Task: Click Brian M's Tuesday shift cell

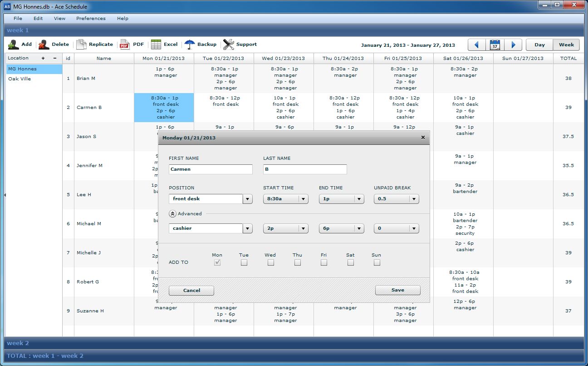Action: tap(224, 79)
